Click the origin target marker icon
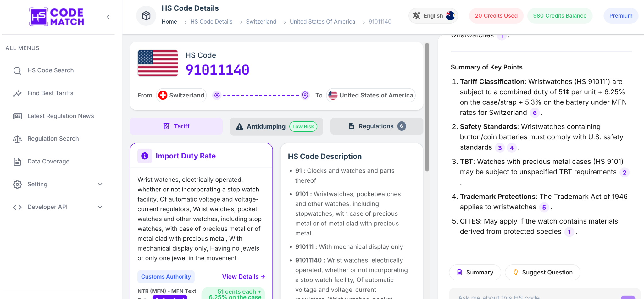This screenshot has width=644, height=299. click(217, 95)
